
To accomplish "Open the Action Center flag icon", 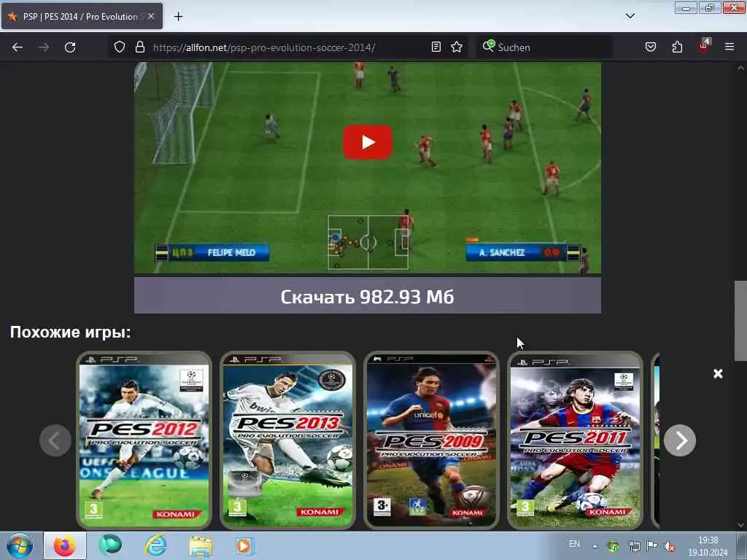I will tap(652, 545).
